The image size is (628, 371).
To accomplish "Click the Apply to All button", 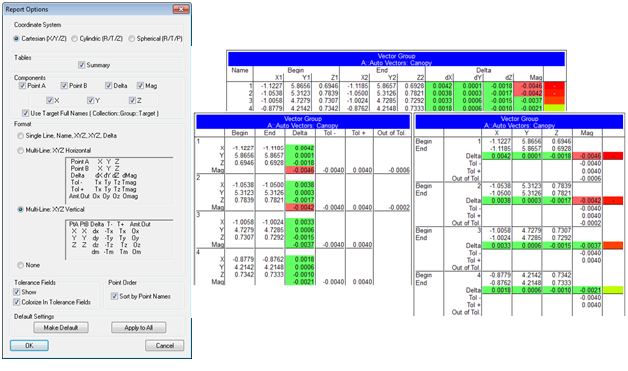I will 138,328.
